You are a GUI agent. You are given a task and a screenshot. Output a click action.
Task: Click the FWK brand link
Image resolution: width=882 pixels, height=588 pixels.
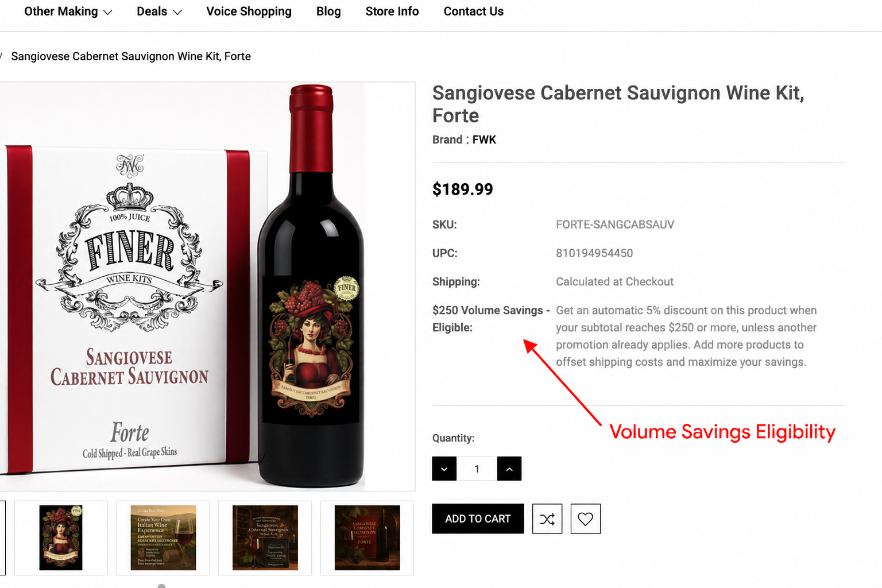tap(484, 140)
